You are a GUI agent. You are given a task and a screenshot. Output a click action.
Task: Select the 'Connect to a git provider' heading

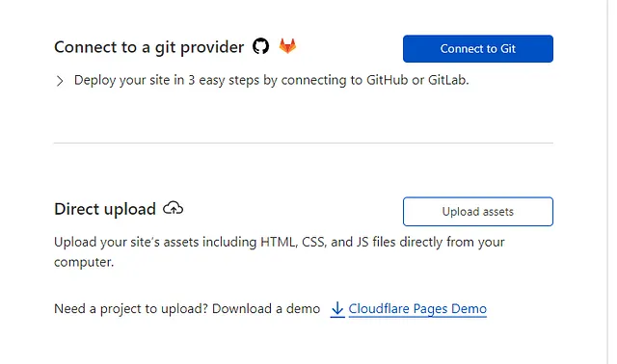[x=149, y=47]
